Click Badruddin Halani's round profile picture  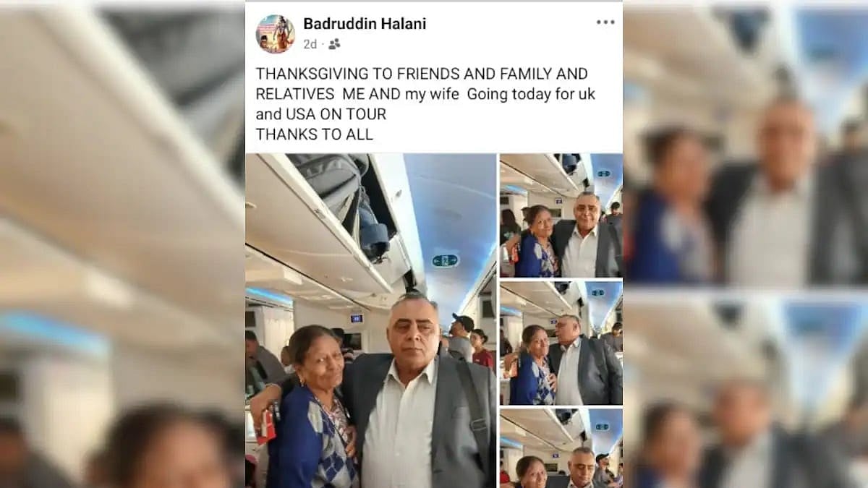(x=275, y=33)
